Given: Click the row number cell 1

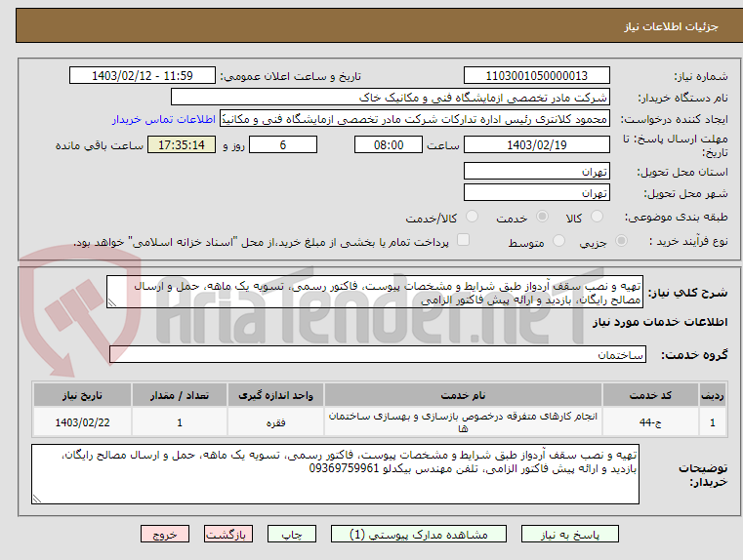Looking at the screenshot, I should [x=713, y=422].
